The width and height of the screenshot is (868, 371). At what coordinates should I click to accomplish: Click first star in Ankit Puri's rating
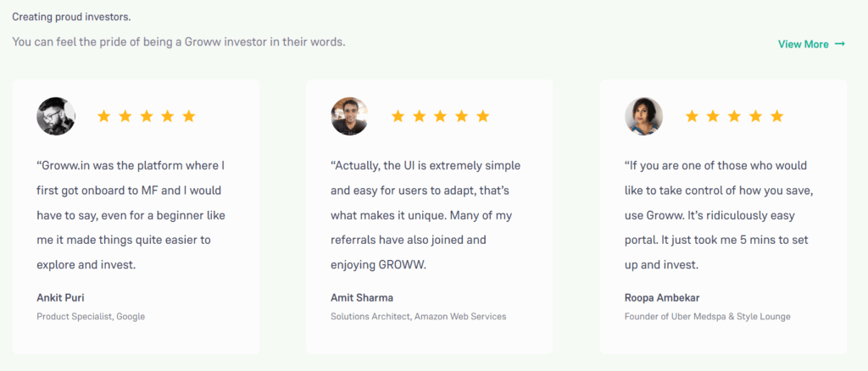(x=103, y=116)
